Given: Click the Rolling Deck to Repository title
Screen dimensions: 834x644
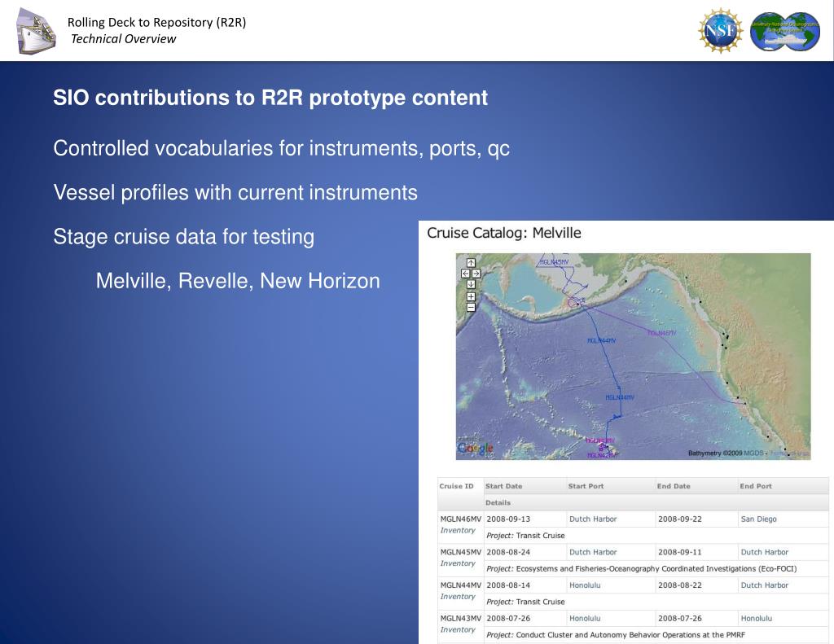Looking at the screenshot, I should [x=156, y=22].
